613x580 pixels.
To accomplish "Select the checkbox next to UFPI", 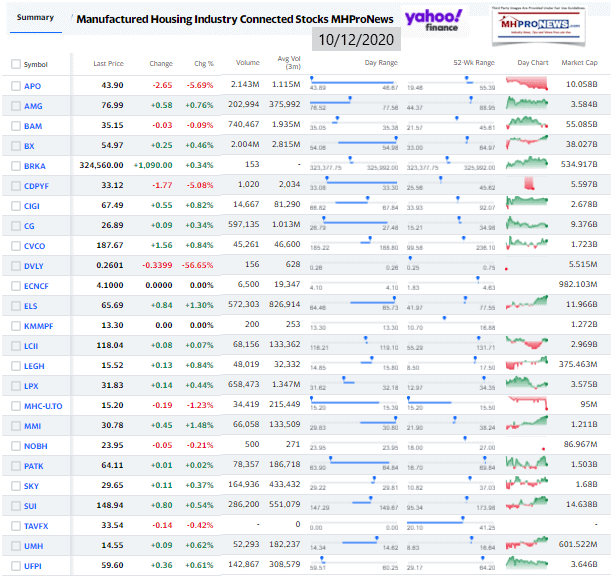I will [x=15, y=566].
